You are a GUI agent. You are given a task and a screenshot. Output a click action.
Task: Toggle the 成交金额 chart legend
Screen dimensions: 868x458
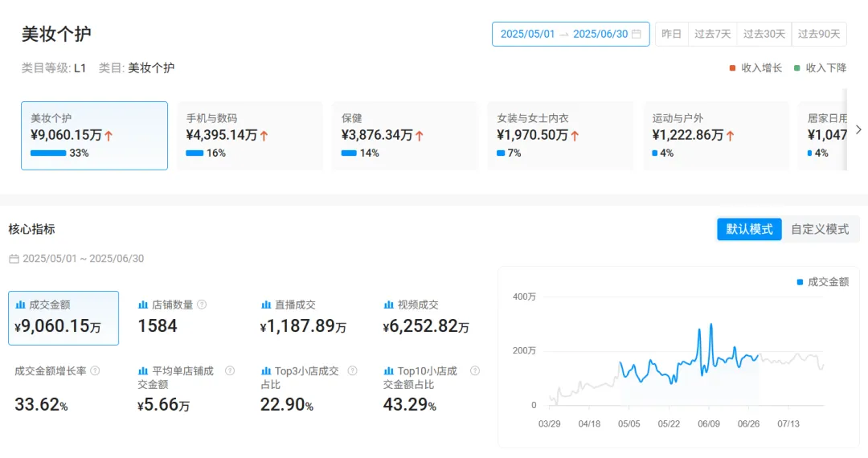click(822, 282)
